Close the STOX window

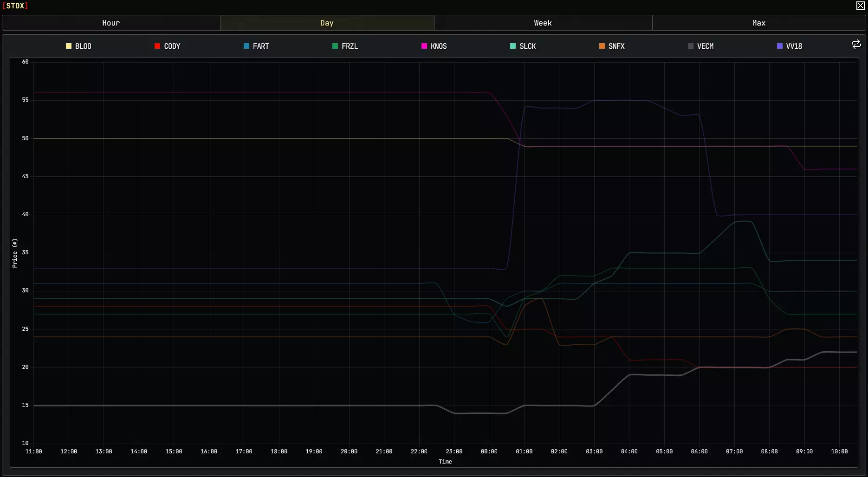[860, 6]
